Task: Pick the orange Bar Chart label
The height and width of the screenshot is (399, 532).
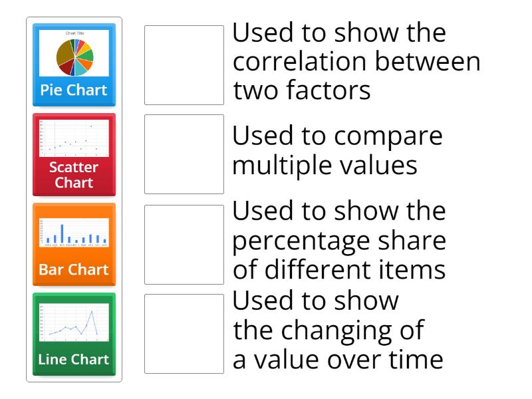Action: click(74, 270)
